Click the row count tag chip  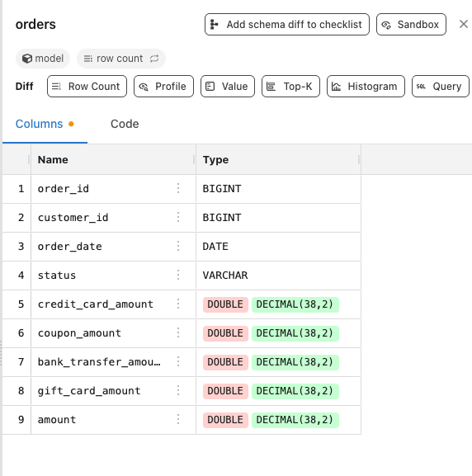pyautogui.click(x=120, y=59)
